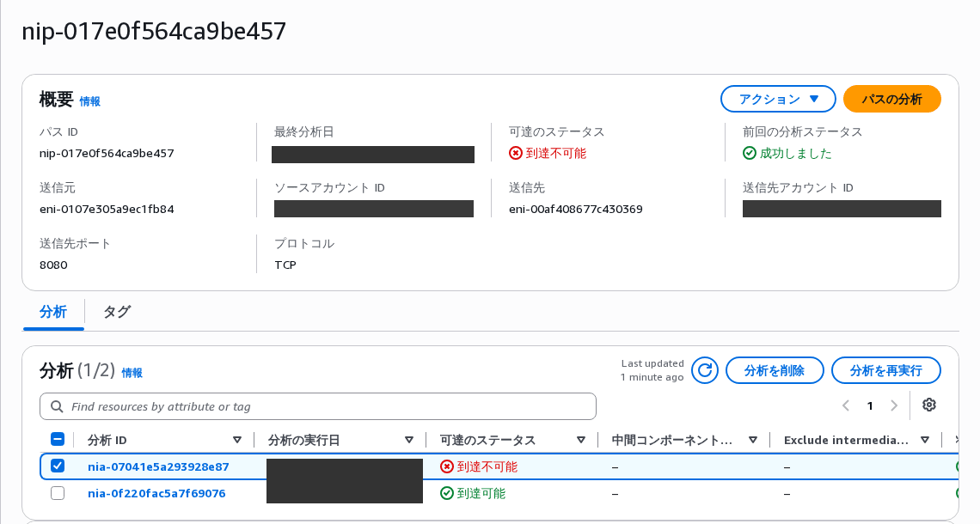Screen dimensions: 980x524
Task: Click the 分析を再実行 button
Action: point(885,371)
